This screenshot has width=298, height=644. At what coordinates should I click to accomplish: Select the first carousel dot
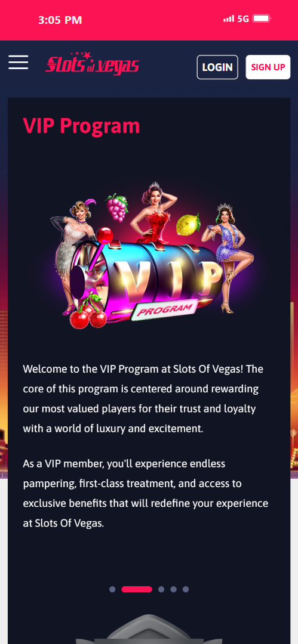(112, 589)
